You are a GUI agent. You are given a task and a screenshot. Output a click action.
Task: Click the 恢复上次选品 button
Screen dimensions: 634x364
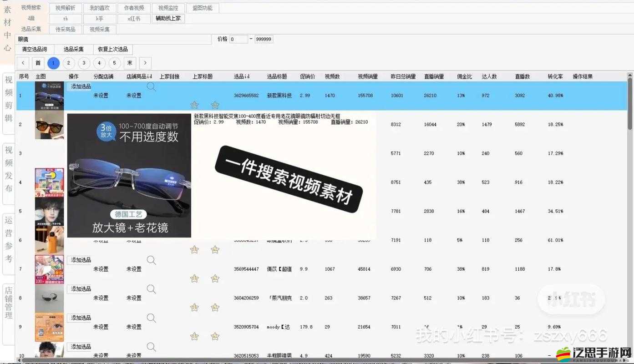tap(112, 49)
